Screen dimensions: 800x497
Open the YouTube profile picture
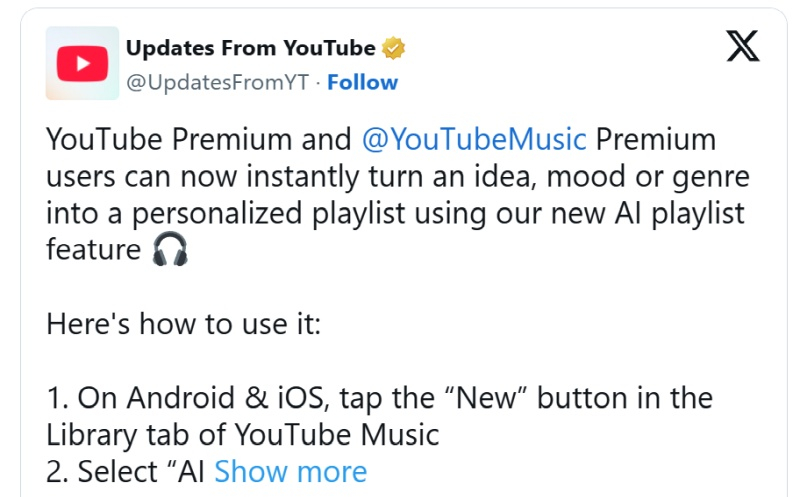coord(82,63)
